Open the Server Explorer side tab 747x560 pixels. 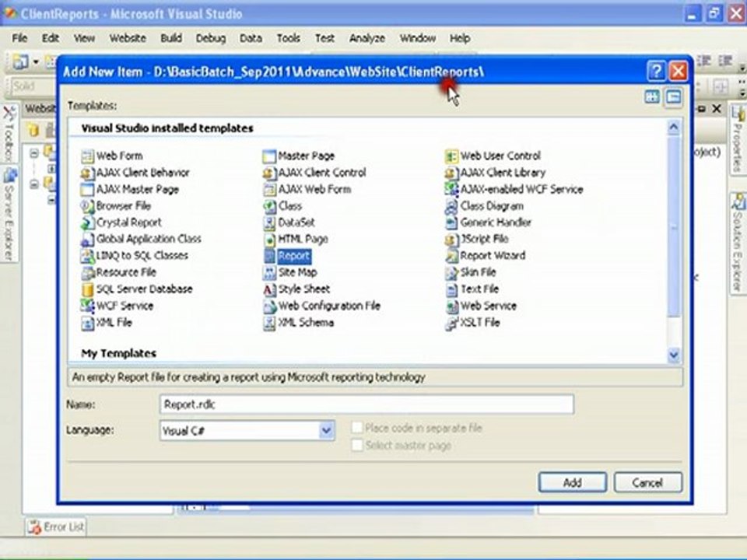click(x=9, y=215)
